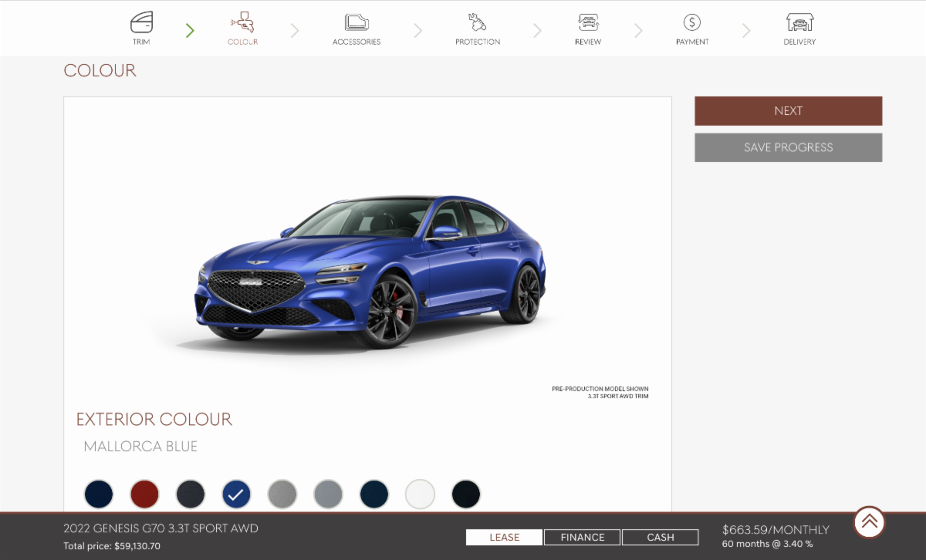Jump to the Protection step icon

coord(478,22)
